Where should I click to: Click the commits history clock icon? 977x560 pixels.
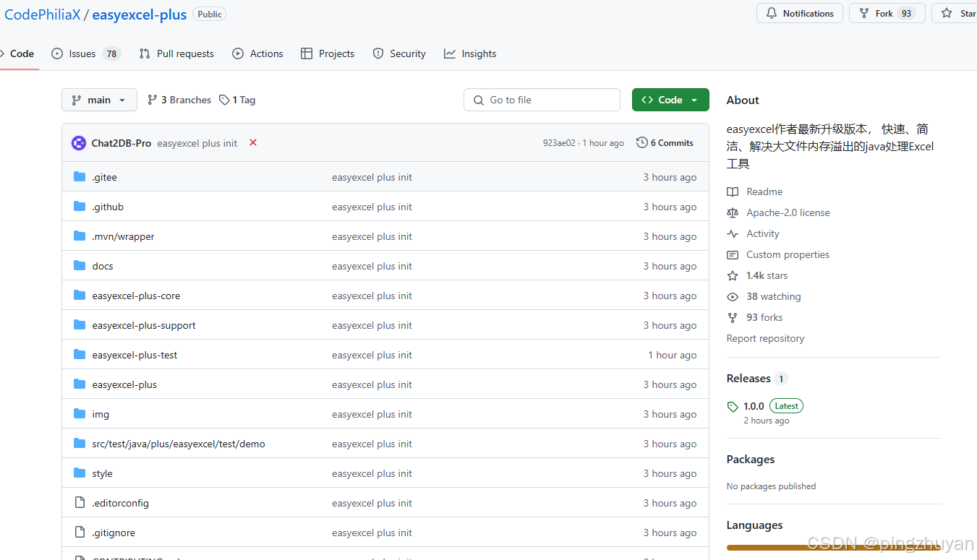click(x=641, y=143)
